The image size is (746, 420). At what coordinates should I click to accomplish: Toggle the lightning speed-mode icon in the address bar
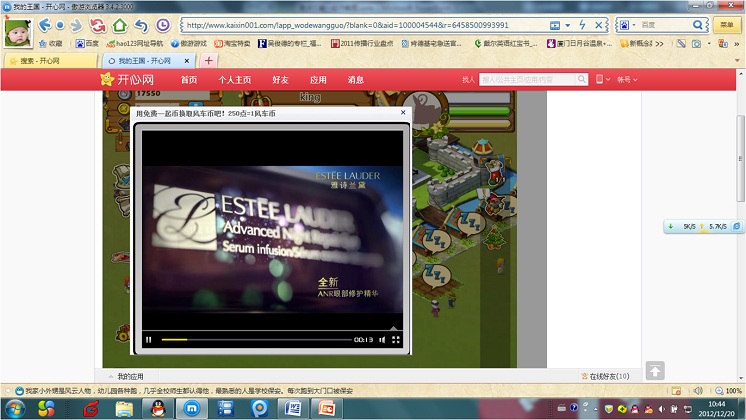[x=583, y=25]
